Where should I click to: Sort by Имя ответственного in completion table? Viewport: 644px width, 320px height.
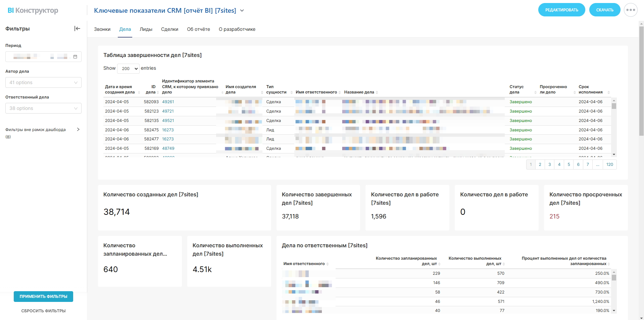[x=316, y=92]
